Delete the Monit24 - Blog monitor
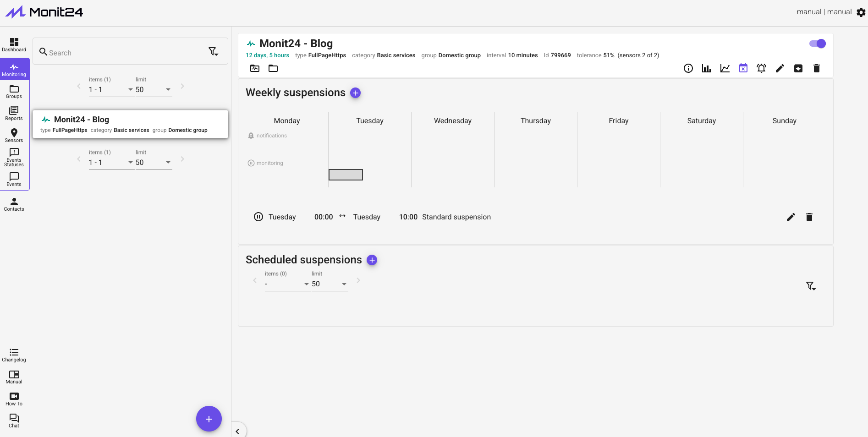Screen dimensions: 868x437 click(x=816, y=69)
